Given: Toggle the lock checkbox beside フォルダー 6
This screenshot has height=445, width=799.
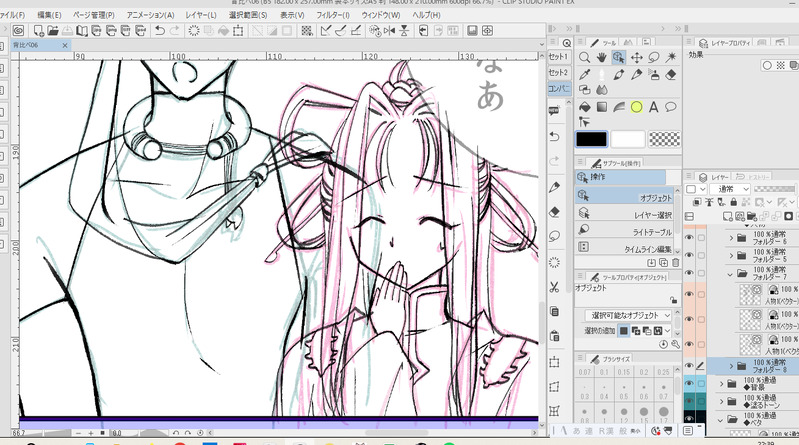Looking at the screenshot, I should pyautogui.click(x=701, y=238).
